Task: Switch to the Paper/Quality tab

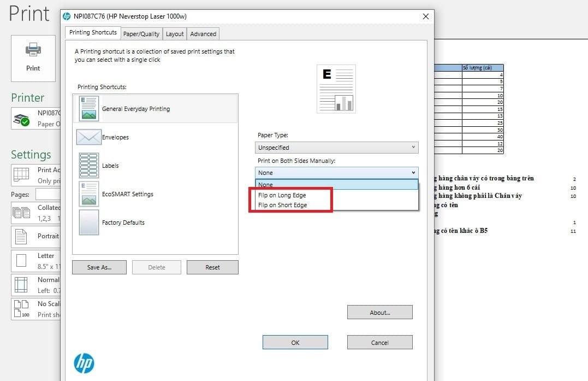Action: pyautogui.click(x=141, y=33)
